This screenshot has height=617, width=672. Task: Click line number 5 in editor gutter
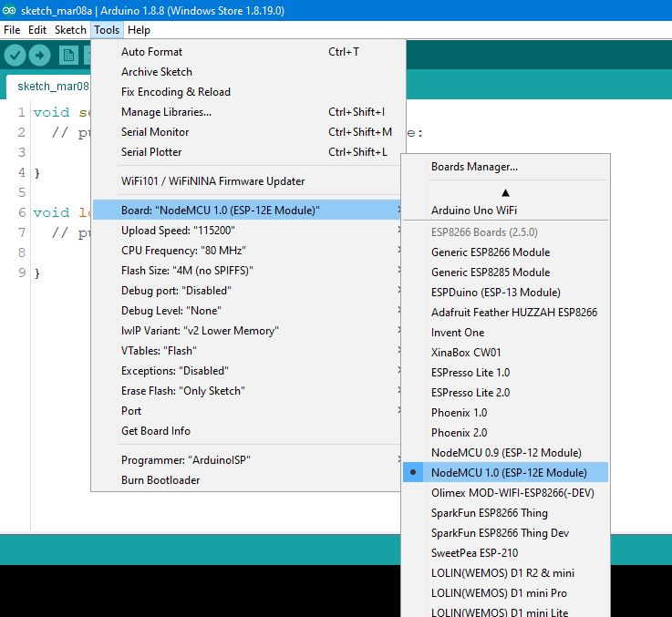pos(22,192)
